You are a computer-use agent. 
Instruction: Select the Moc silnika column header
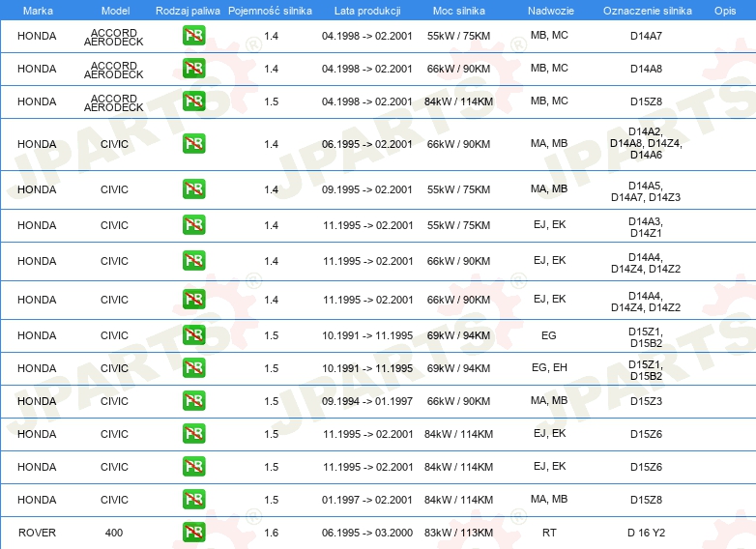459,11
